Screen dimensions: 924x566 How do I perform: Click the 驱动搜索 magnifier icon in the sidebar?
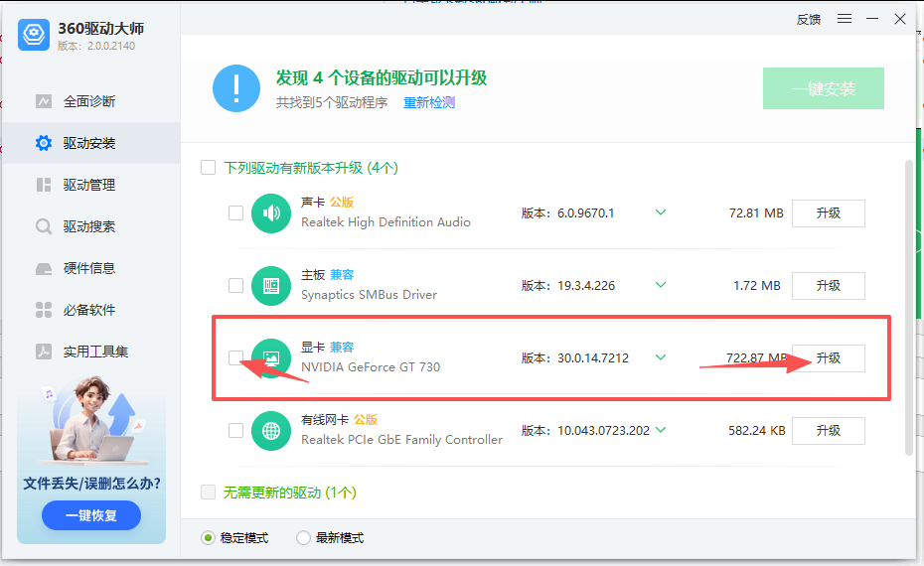(44, 226)
